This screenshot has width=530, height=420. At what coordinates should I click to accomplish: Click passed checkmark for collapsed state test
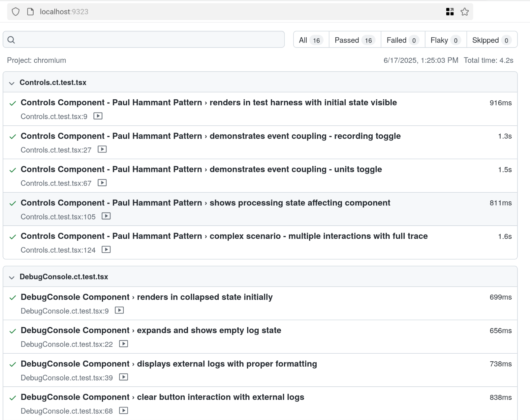tap(13, 298)
